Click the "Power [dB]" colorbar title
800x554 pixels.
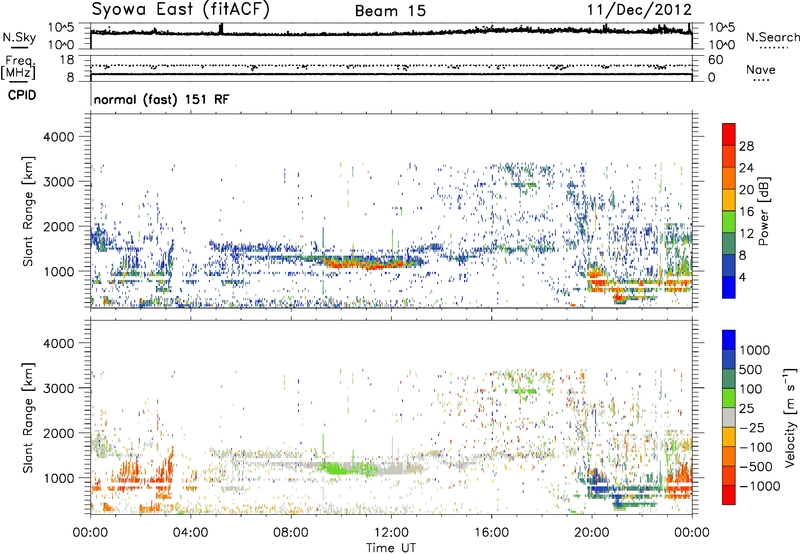click(x=763, y=211)
